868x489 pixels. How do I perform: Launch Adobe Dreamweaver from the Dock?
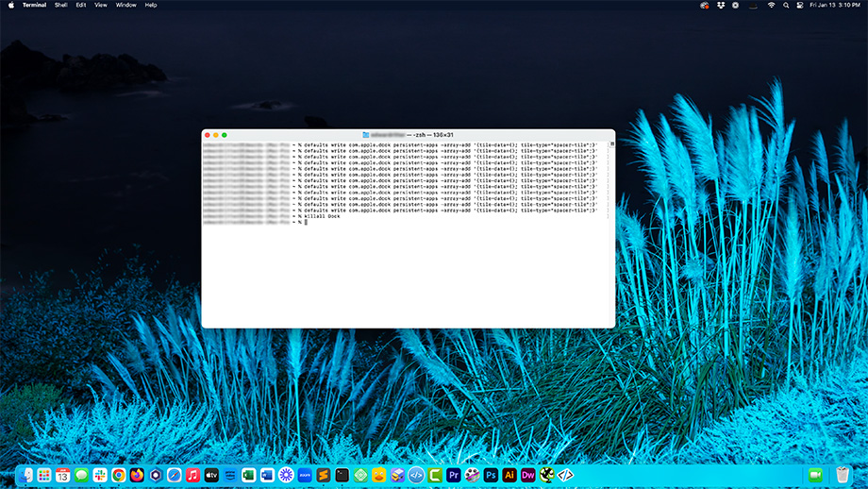pyautogui.click(x=528, y=475)
